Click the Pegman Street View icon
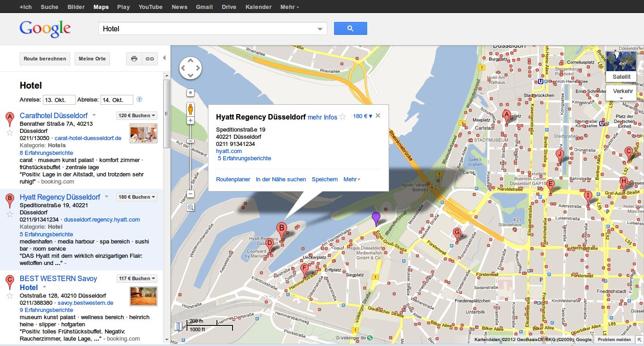Screen dimensions: 644x346 191,109
